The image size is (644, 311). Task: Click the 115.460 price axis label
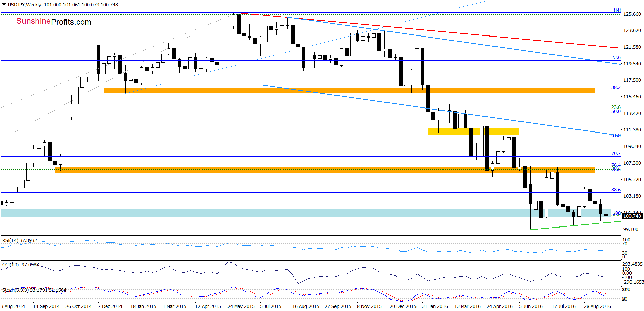pyautogui.click(x=632, y=97)
